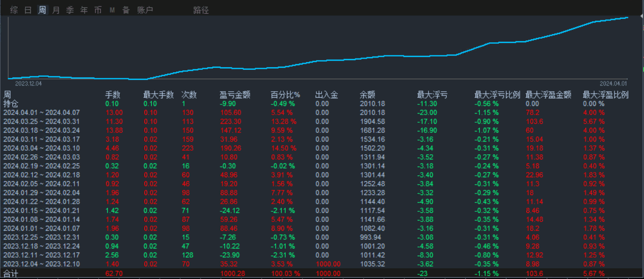Click the 手数 column header
Viewport: 644px width, 279px height.
[x=113, y=95]
